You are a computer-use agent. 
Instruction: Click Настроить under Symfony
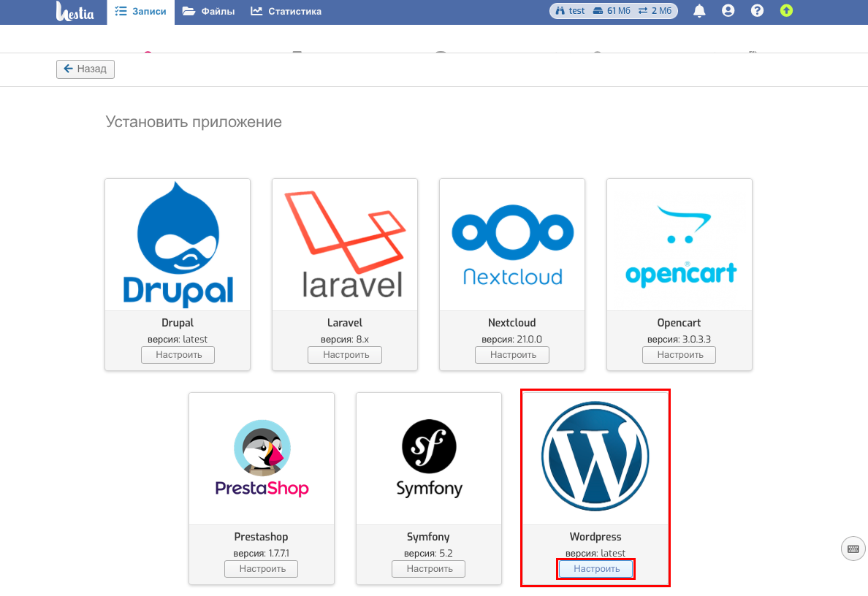[428, 569]
